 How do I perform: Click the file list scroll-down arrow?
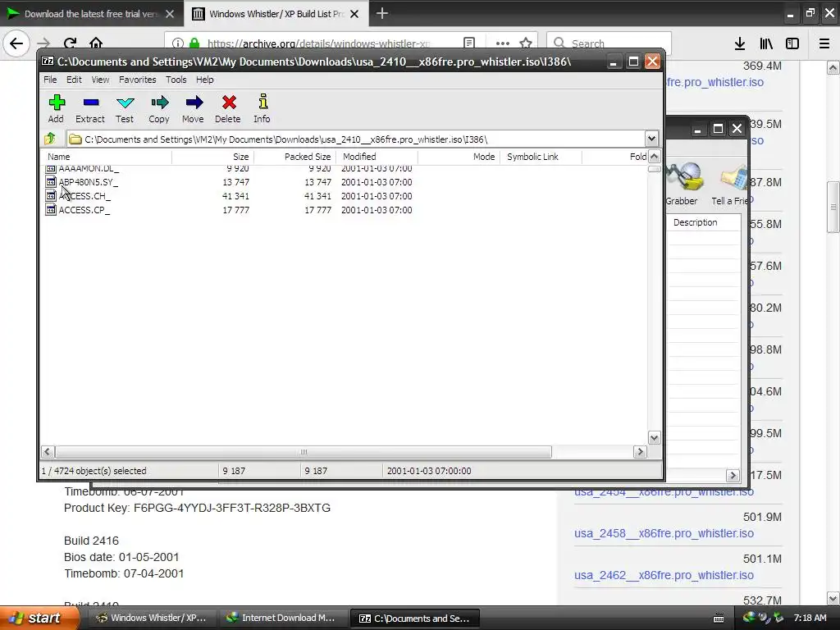[654, 438]
